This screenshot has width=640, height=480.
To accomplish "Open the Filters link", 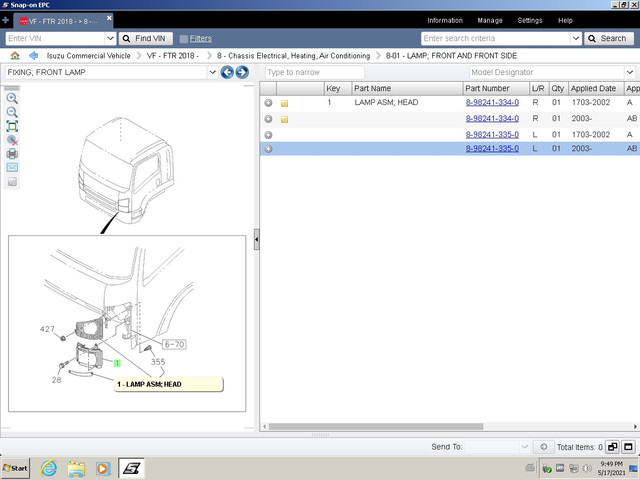I will (x=200, y=38).
